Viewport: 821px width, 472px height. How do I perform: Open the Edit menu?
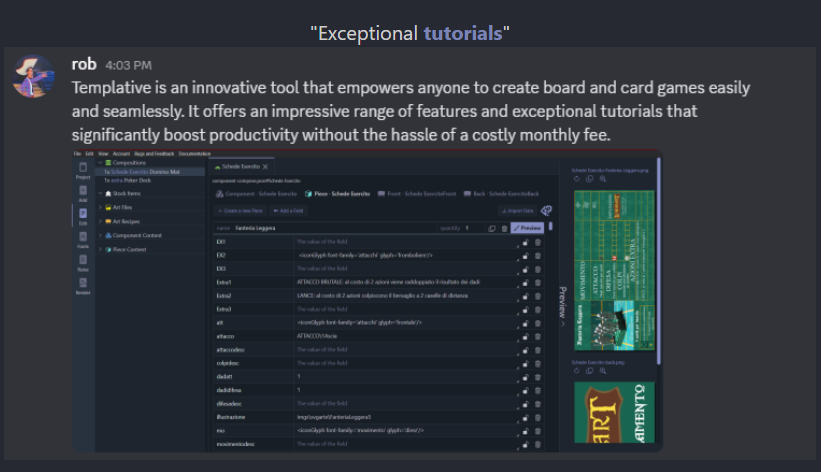[x=90, y=153]
